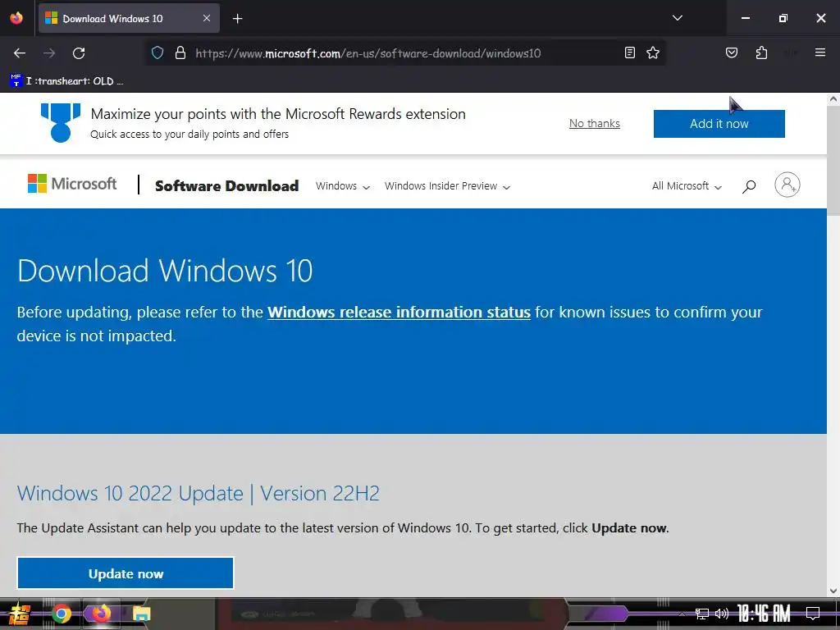Click the 10:46 AM taskbar clock
This screenshot has height=630, width=840.
pos(764,614)
